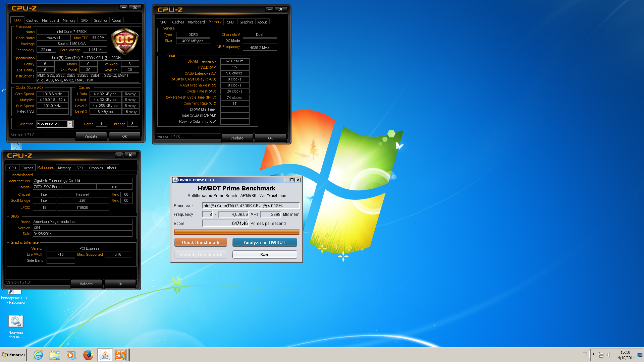Close the CPU-Z Mainboard window
Image resolution: width=644 pixels, height=362 pixels.
coord(130,155)
